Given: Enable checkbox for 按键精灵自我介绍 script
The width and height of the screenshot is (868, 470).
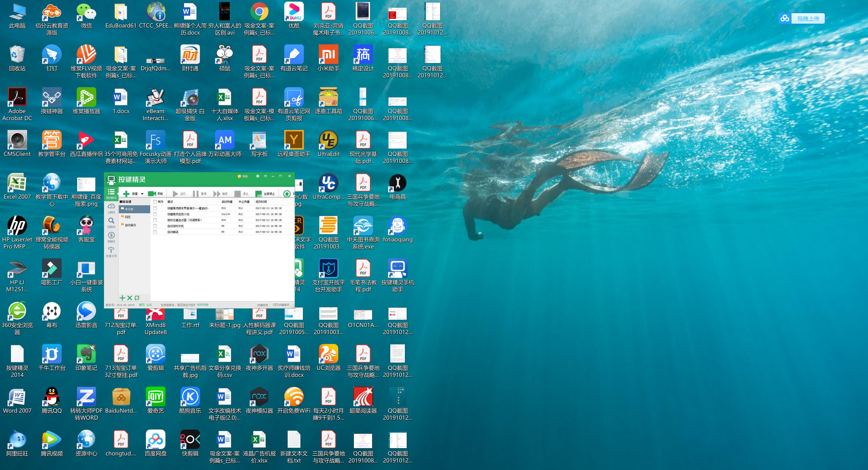Looking at the screenshot, I should (x=155, y=214).
